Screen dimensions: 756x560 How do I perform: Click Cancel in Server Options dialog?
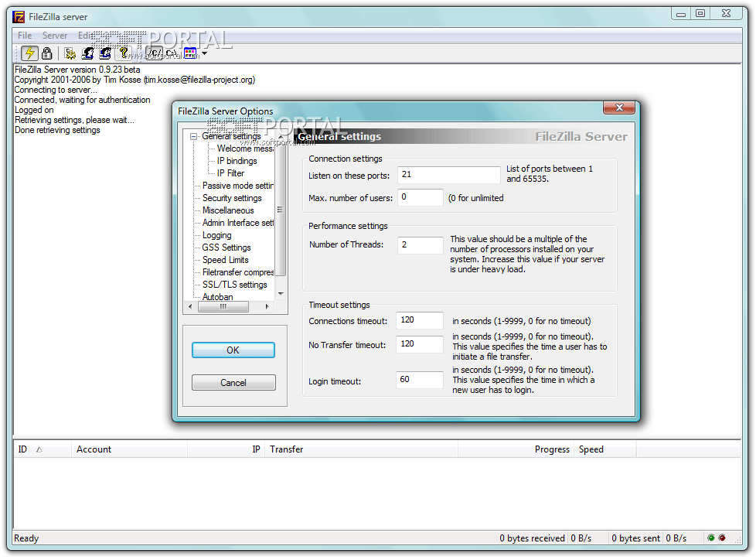click(x=233, y=383)
